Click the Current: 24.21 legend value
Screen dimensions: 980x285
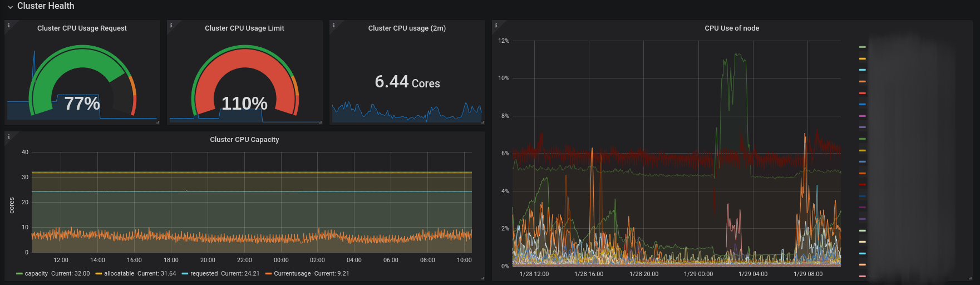pos(240,274)
